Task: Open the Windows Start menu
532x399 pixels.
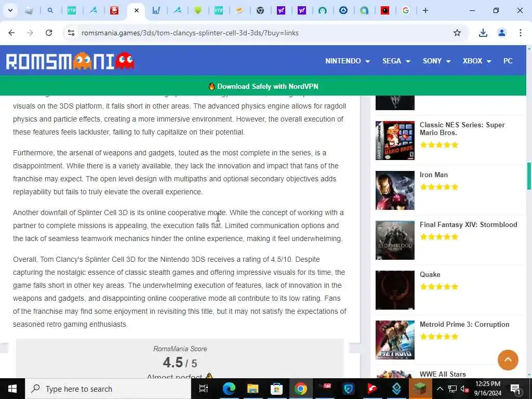Action: click(12, 389)
